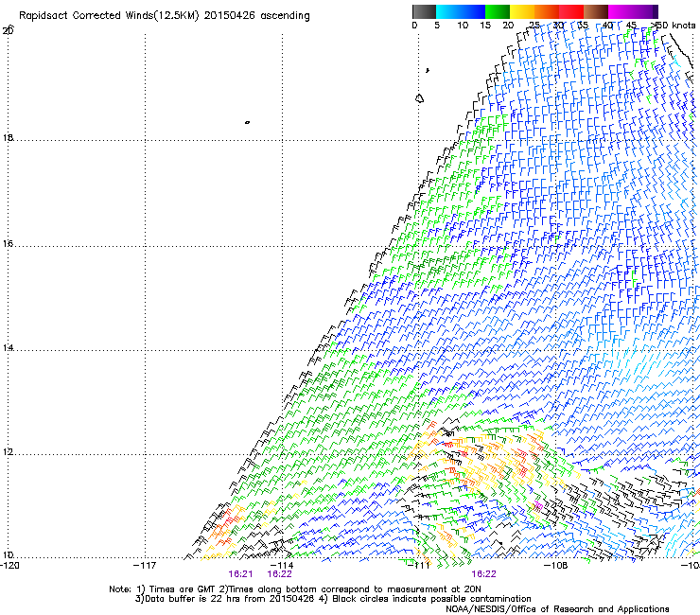Click the latitude axis label '14'
Image resolution: width=700 pixels, height=615 pixels.
tap(8, 347)
